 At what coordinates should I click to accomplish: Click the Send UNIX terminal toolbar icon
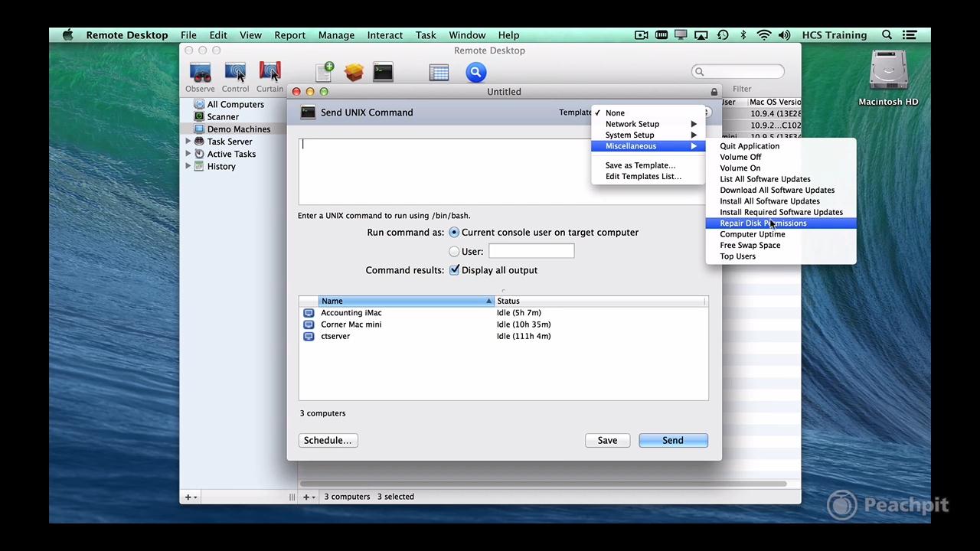point(383,73)
